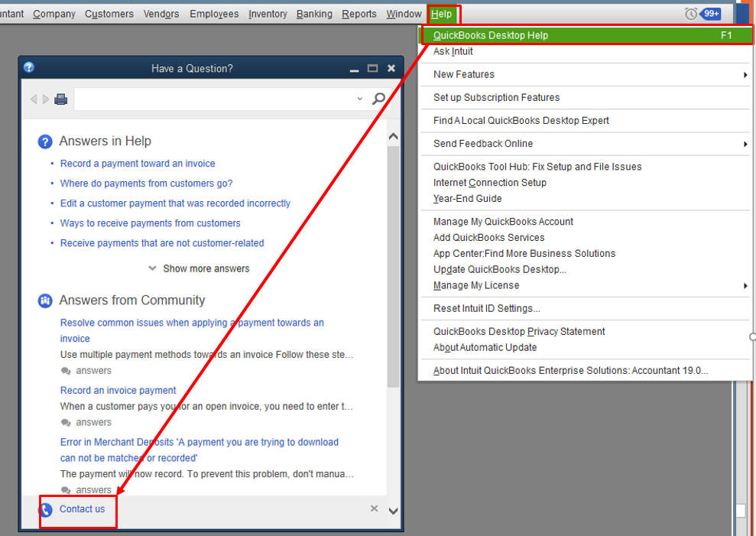The image size is (756, 536).
Task: Choose Find A Local QuickBooks Desktop Expert
Action: coord(586,121)
